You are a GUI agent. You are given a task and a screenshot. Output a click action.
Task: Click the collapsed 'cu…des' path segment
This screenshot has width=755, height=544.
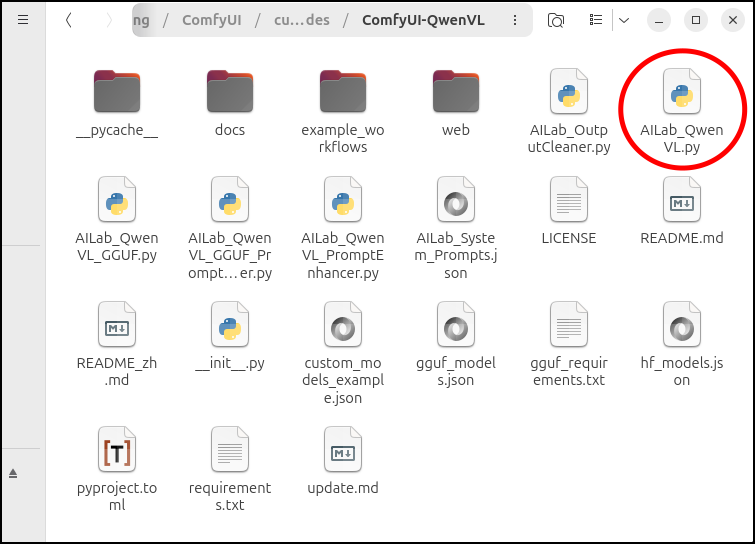coord(304,20)
